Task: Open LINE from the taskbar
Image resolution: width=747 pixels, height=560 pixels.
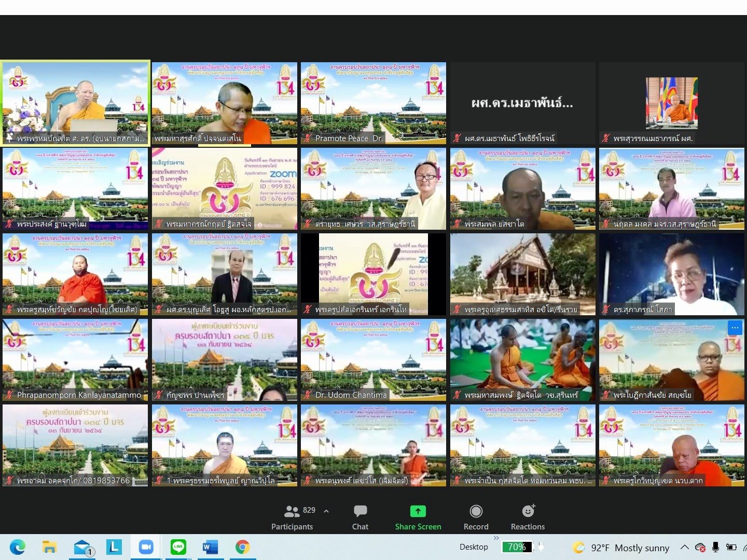Action: [x=178, y=547]
